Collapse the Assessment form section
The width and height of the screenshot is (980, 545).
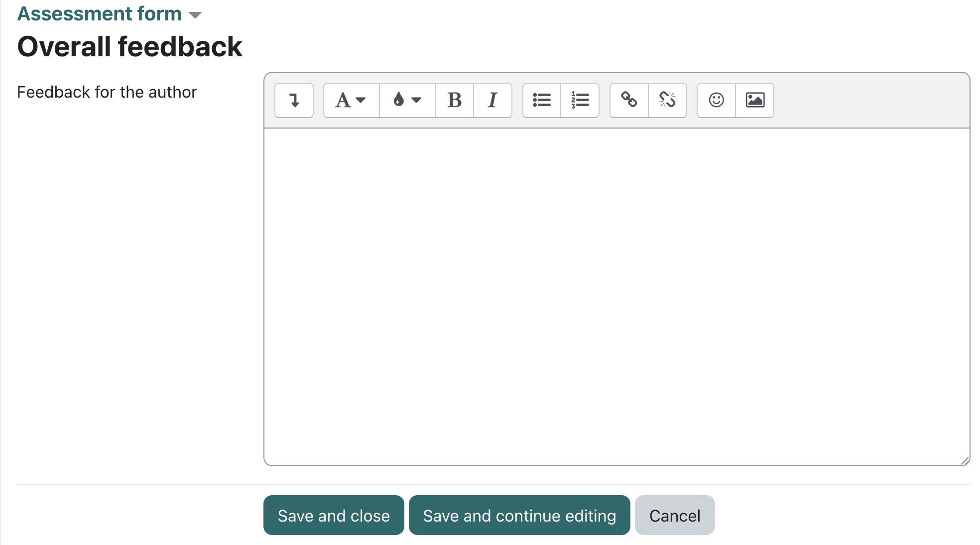coord(109,13)
